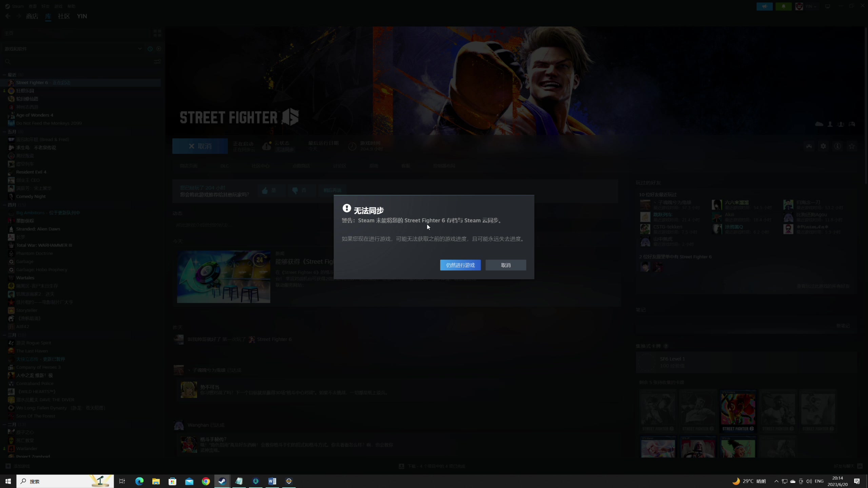Viewport: 868px width, 488px height.
Task: Open the '社区中心' game tab
Action: (x=260, y=166)
